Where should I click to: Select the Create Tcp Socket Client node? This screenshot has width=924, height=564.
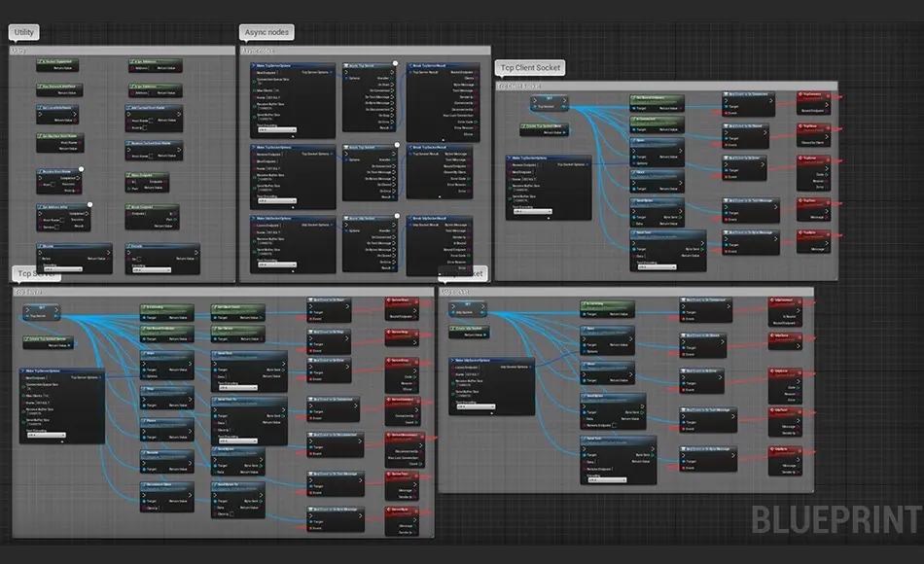point(544,129)
